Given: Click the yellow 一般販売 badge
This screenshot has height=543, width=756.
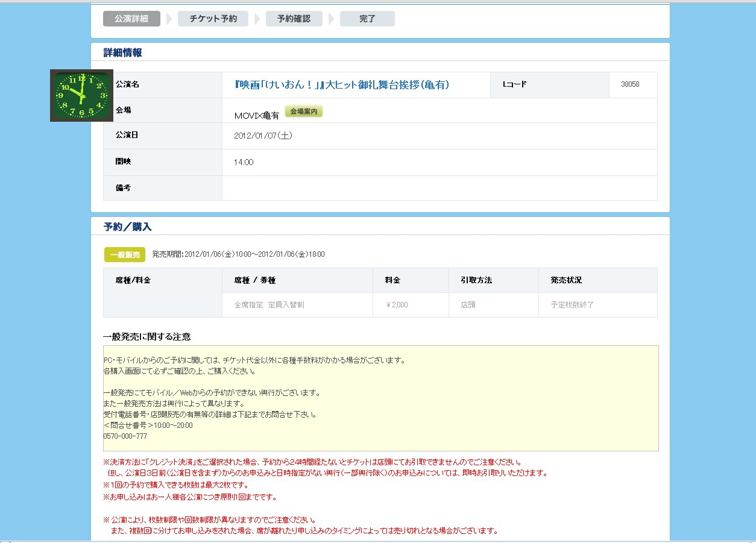Looking at the screenshot, I should tap(125, 255).
